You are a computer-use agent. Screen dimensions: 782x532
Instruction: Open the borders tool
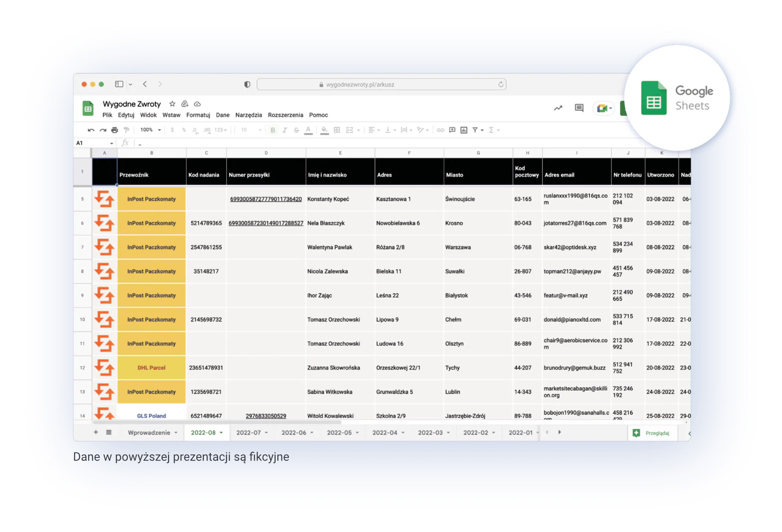(337, 130)
